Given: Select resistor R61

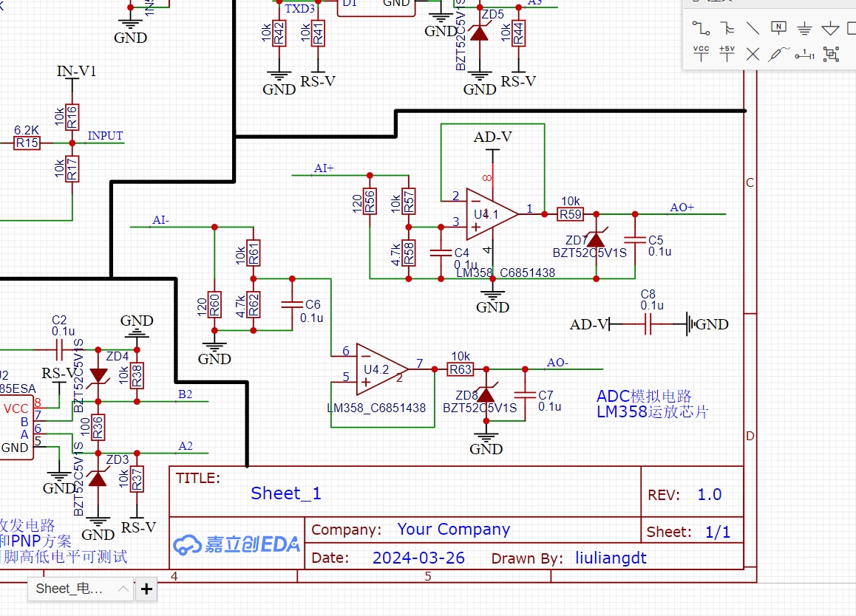Looking at the screenshot, I should (254, 253).
